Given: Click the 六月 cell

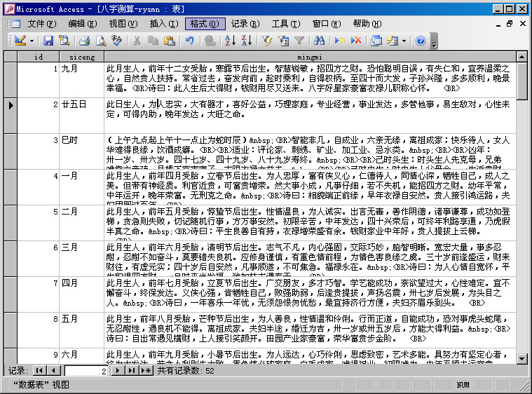Looking at the screenshot, I should [x=82, y=356].
